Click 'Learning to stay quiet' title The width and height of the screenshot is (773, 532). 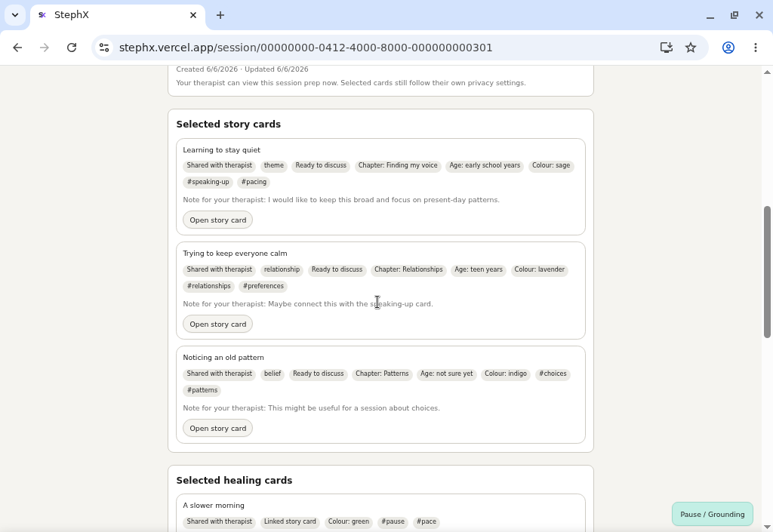(x=221, y=150)
